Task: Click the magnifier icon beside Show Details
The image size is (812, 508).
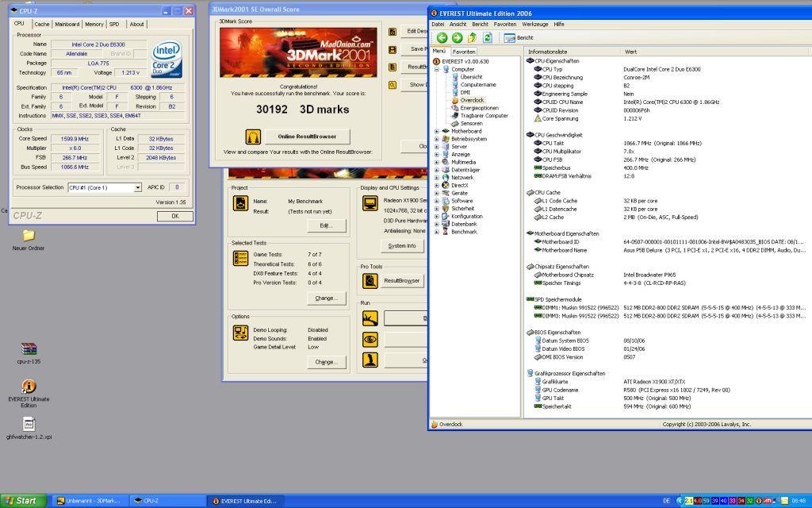Action: tap(393, 84)
